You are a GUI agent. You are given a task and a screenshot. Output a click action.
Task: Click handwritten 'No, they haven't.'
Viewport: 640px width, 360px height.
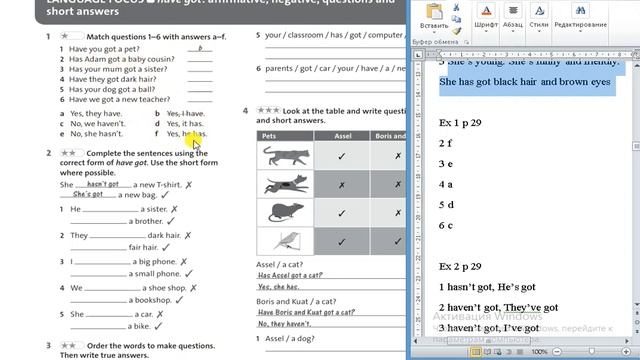coord(284,324)
